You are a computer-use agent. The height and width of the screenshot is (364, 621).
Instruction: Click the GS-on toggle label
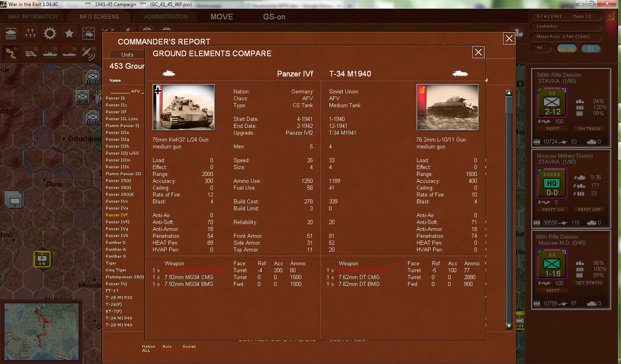click(274, 17)
